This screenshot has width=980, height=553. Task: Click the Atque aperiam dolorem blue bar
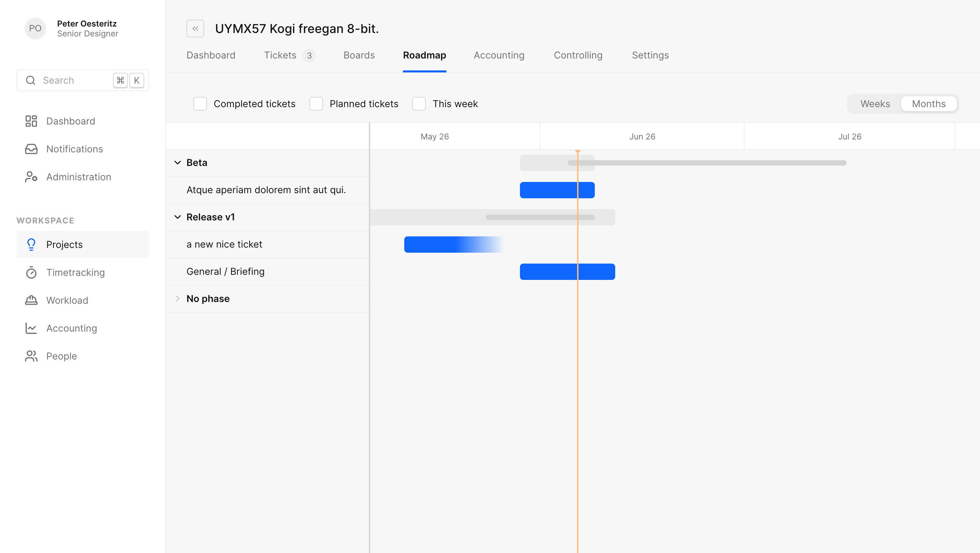pyautogui.click(x=557, y=190)
